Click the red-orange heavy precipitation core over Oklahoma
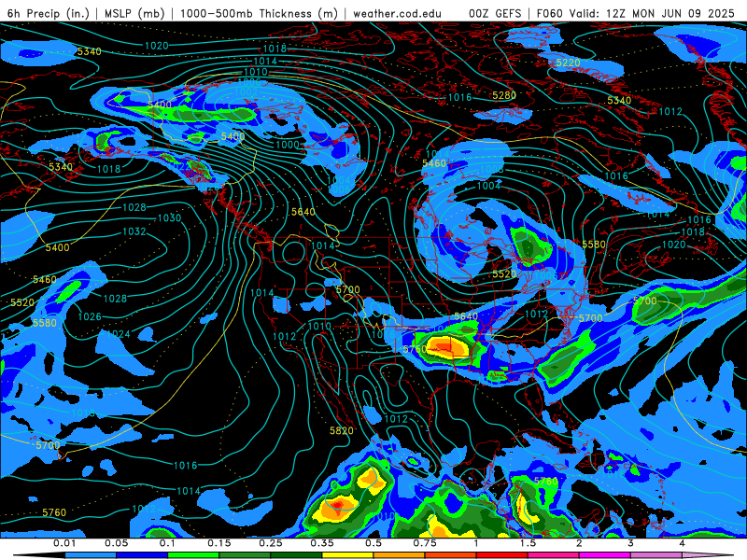 coord(442,344)
